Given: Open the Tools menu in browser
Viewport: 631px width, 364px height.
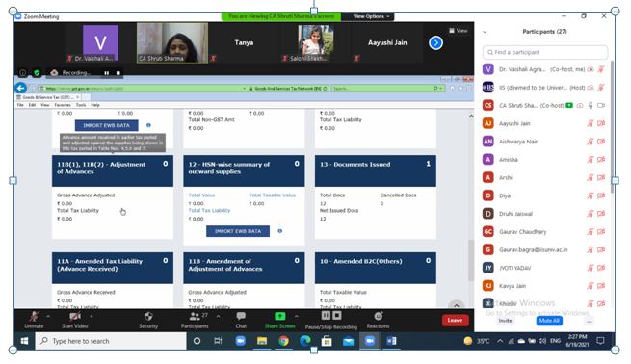Looking at the screenshot, I should click(81, 105).
